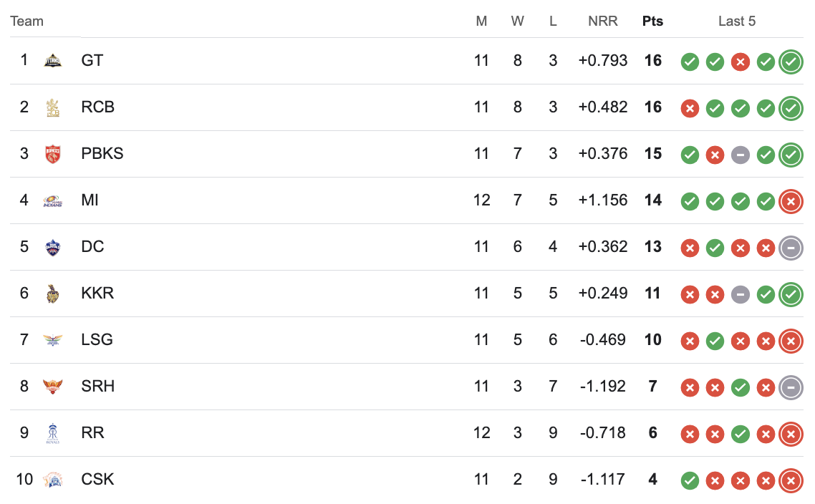Image resolution: width=815 pixels, height=504 pixels.
Task: Open the RR team name link
Action: pos(92,433)
